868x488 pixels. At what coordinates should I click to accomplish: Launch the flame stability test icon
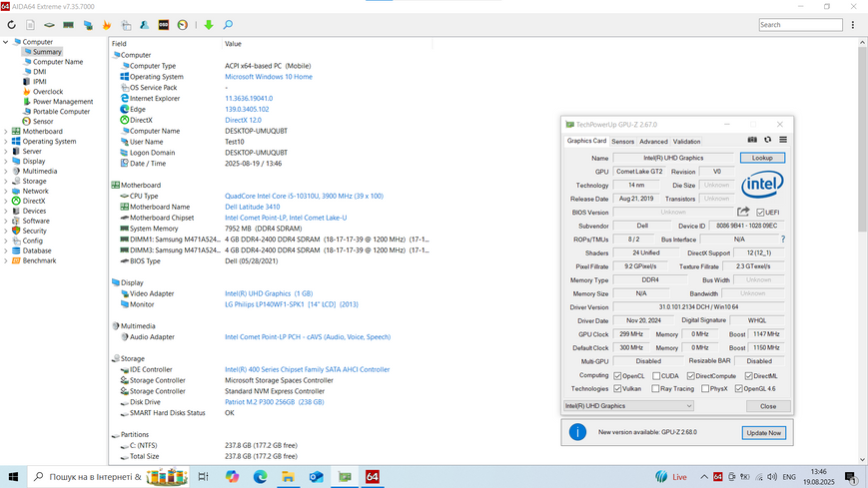[x=106, y=25]
